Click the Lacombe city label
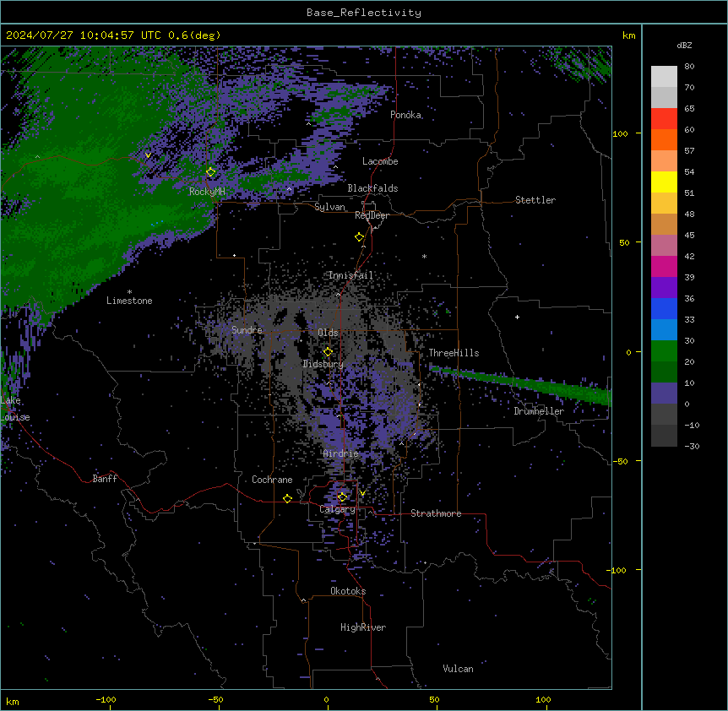The width and height of the screenshot is (728, 711). 380,161
